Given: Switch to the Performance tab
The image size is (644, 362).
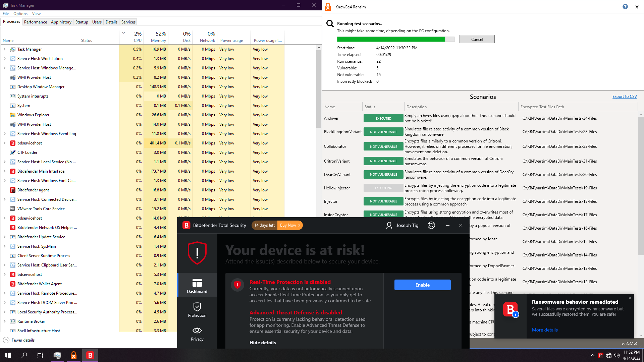Looking at the screenshot, I should click(35, 22).
